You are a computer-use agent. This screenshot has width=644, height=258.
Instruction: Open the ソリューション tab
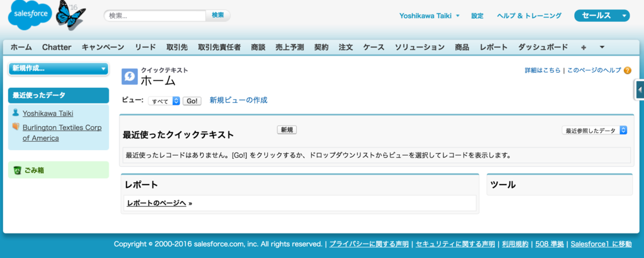pyautogui.click(x=419, y=47)
